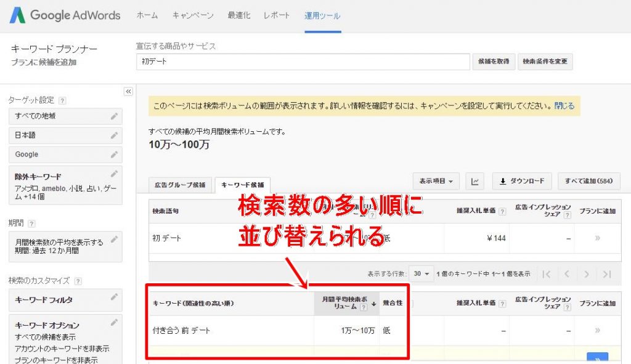Edit キーワード オプション with pencil icon
Image resolution: width=631 pixels, height=364 pixels.
coord(114,322)
